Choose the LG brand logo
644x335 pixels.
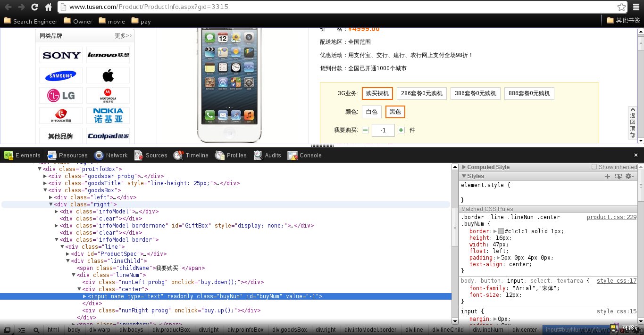point(61,96)
